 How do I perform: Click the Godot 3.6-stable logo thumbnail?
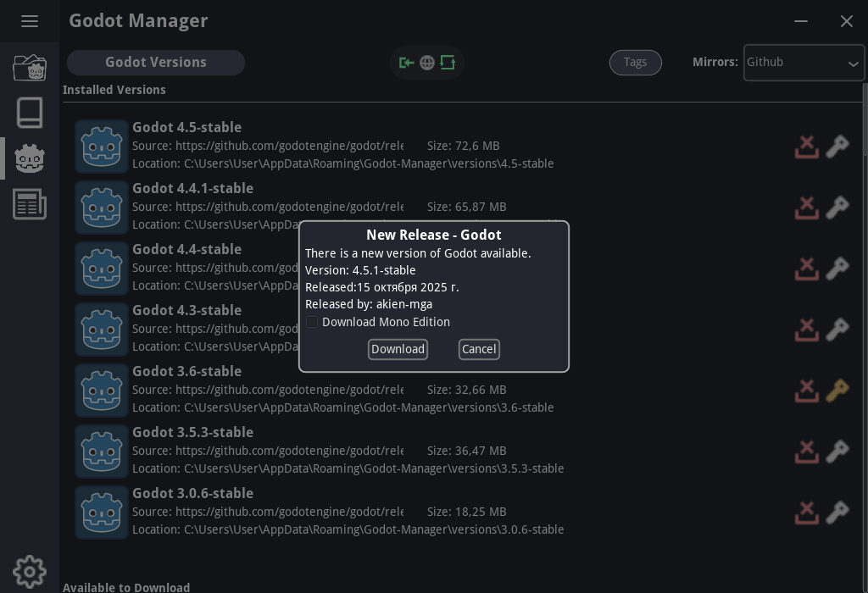pyautogui.click(x=102, y=391)
